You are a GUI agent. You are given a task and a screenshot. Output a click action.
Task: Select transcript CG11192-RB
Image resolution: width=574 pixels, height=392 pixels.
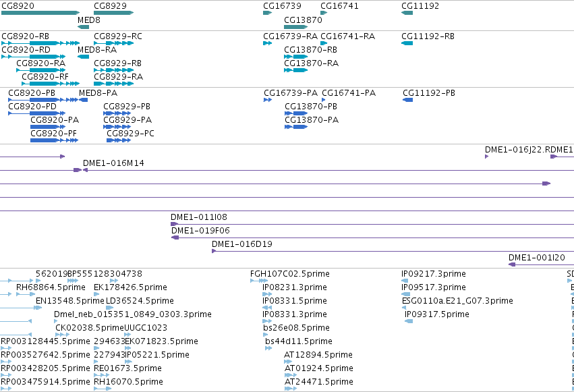coord(428,36)
